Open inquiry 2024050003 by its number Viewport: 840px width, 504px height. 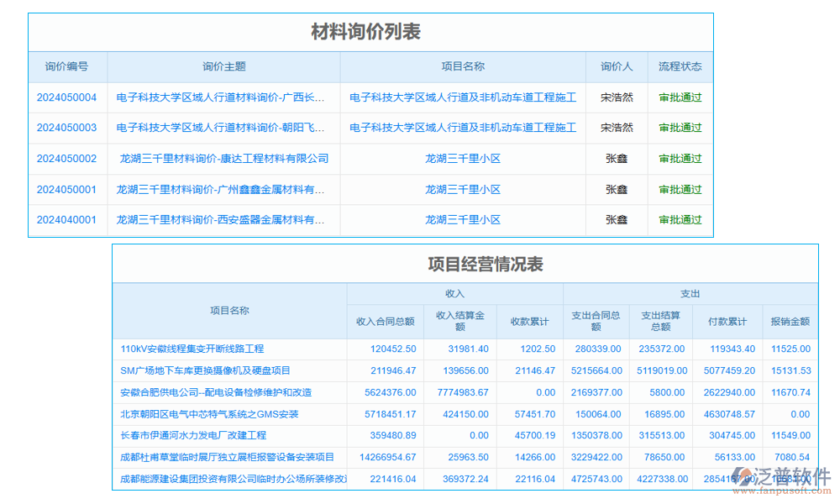pyautogui.click(x=66, y=128)
